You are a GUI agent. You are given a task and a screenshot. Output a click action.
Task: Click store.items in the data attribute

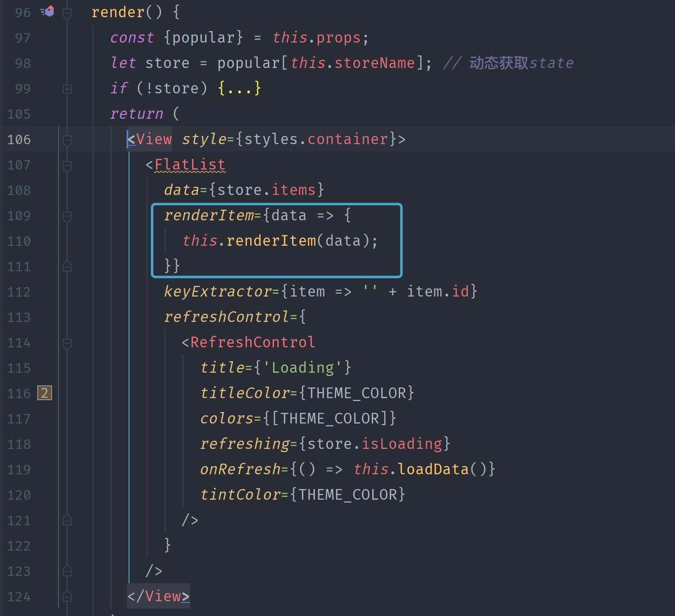267,190
